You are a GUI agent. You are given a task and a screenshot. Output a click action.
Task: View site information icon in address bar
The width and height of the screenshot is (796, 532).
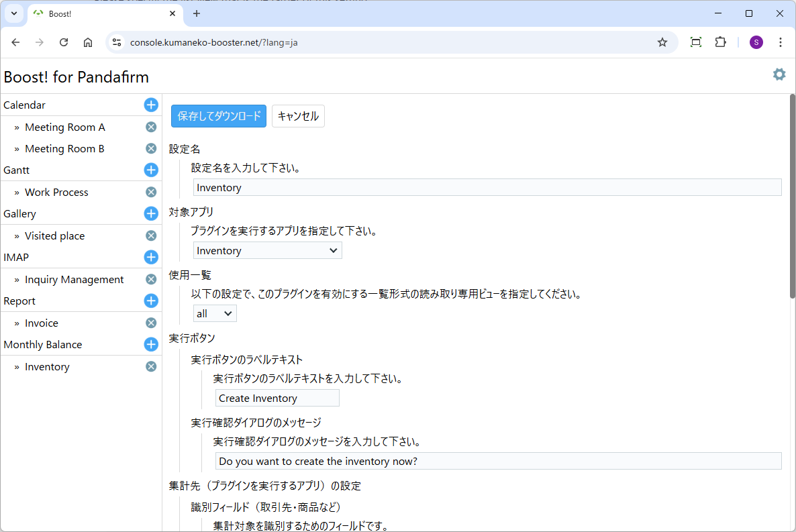117,43
